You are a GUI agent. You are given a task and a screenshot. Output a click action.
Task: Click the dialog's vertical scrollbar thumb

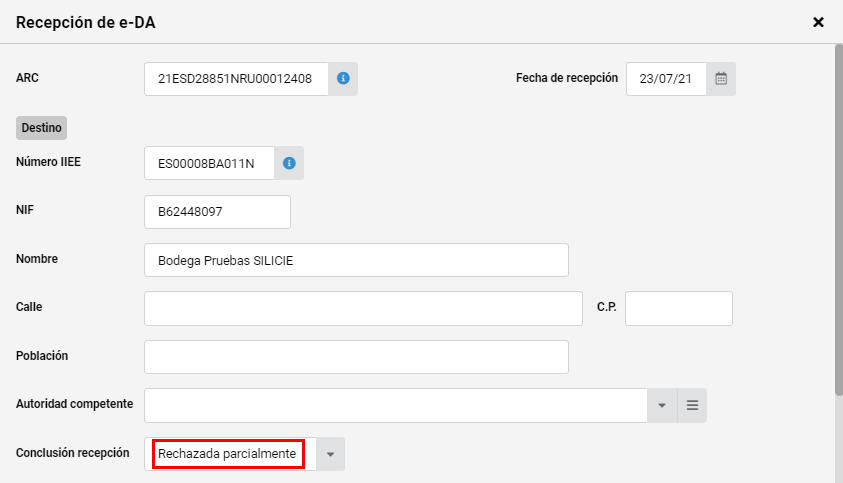839,221
